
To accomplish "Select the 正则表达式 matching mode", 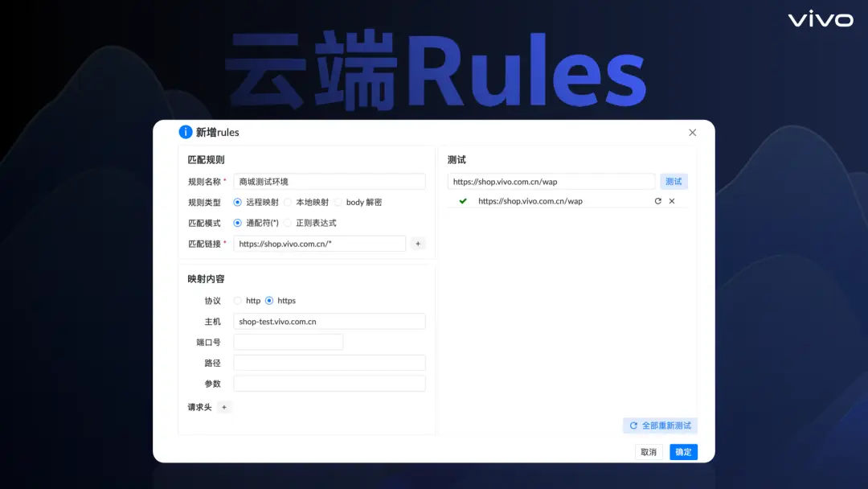I will click(x=287, y=223).
